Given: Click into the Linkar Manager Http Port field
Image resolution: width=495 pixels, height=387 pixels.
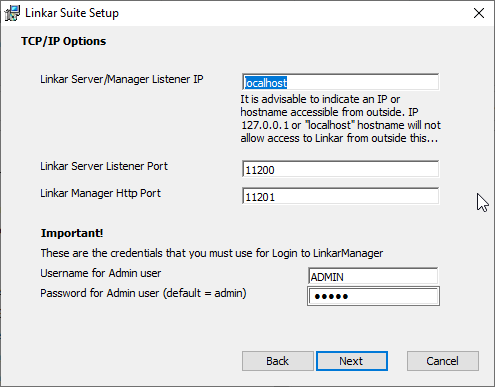Looking at the screenshot, I should pyautogui.click(x=340, y=196).
